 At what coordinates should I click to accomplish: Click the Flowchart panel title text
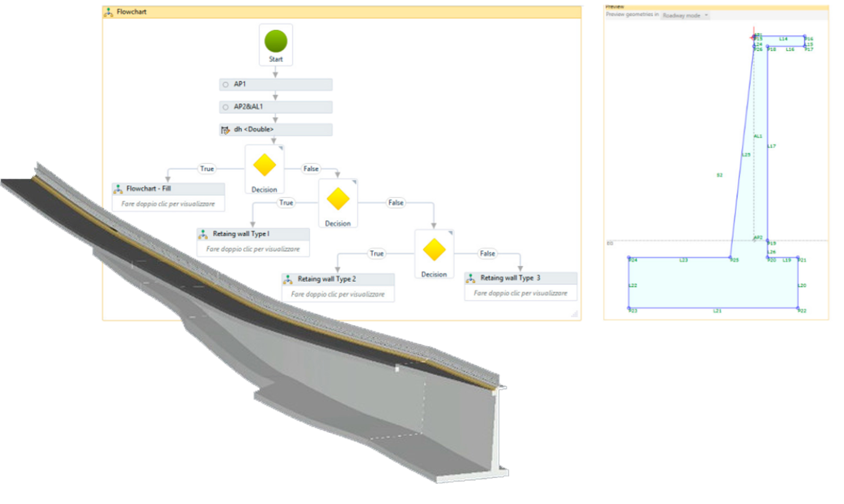coord(132,12)
